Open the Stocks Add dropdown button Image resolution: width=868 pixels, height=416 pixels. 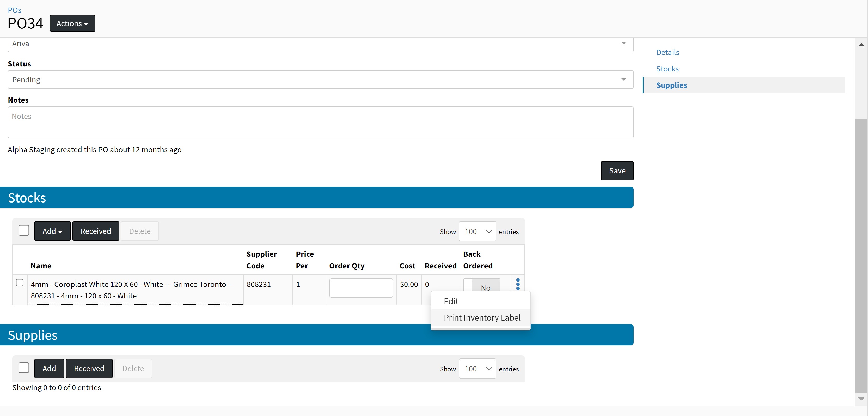pos(52,231)
